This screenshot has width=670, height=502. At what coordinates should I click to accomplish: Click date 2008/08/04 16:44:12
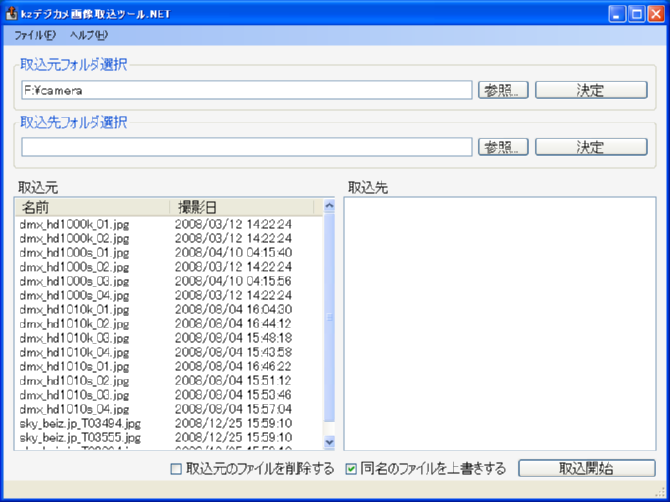(233, 324)
